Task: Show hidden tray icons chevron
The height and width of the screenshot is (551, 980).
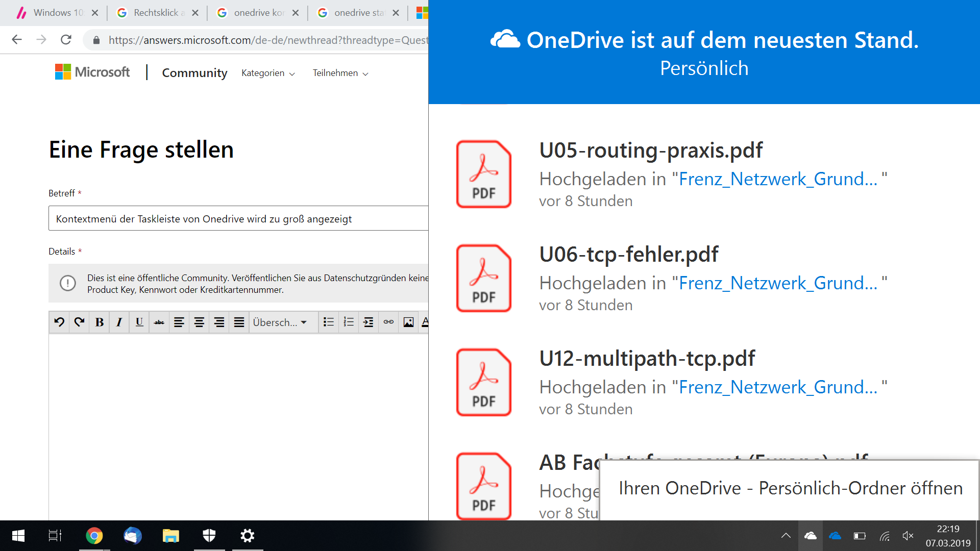Action: pyautogui.click(x=786, y=536)
